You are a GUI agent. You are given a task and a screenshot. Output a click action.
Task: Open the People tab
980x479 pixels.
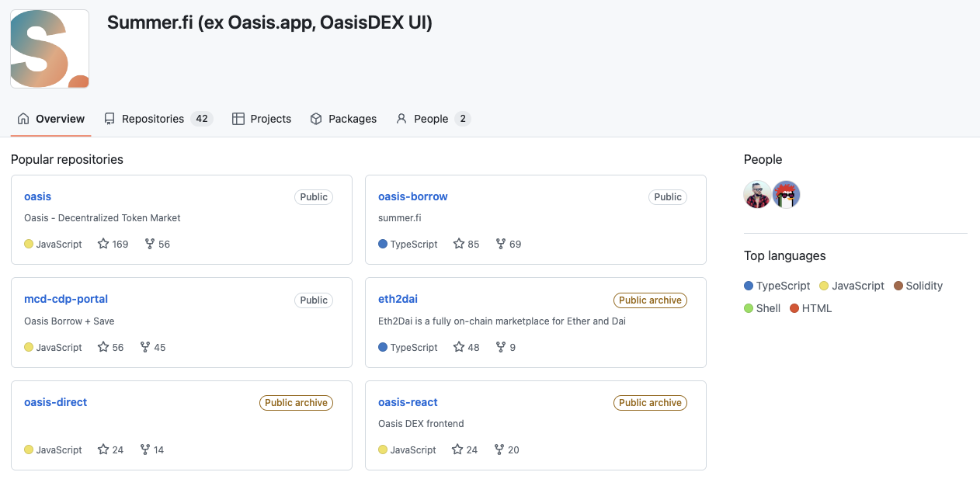(x=433, y=119)
